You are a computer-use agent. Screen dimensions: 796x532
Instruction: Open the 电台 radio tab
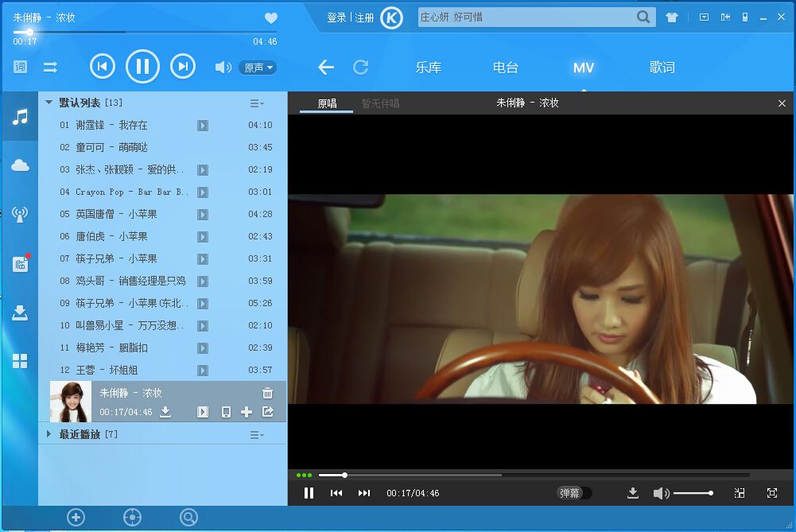pyautogui.click(x=506, y=68)
